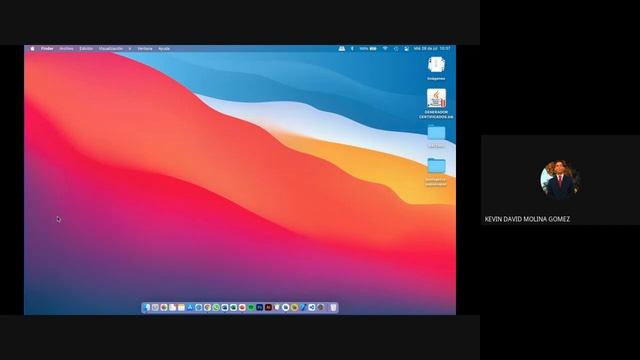Open the Archivo menu

point(67,49)
